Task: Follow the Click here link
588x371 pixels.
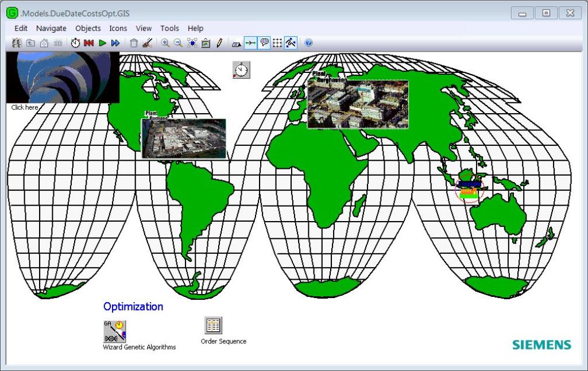Action: pos(24,107)
